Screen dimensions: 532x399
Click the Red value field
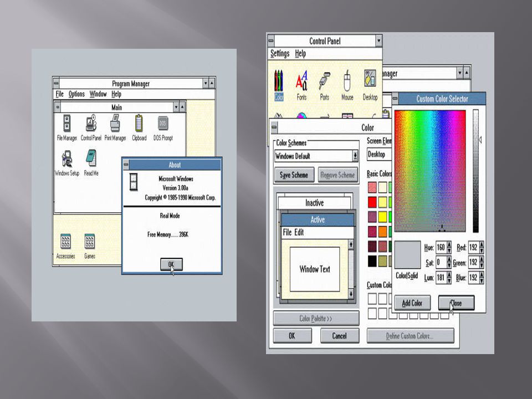point(473,247)
